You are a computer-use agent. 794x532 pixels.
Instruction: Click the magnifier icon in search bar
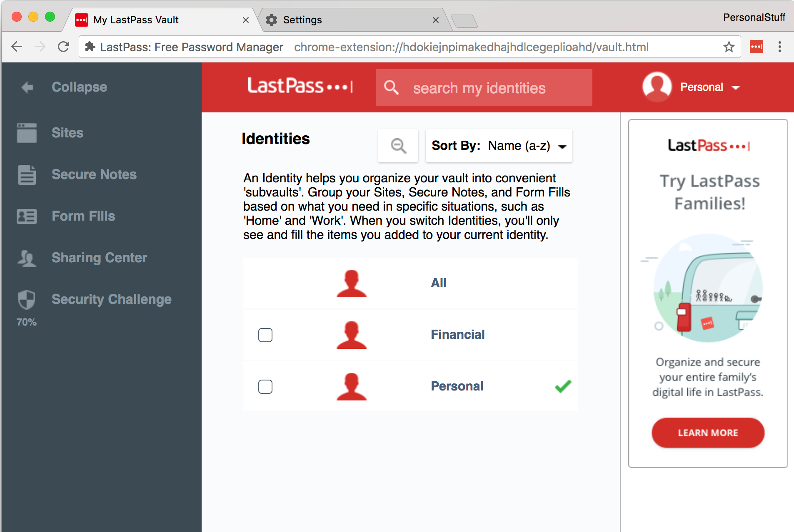click(391, 87)
